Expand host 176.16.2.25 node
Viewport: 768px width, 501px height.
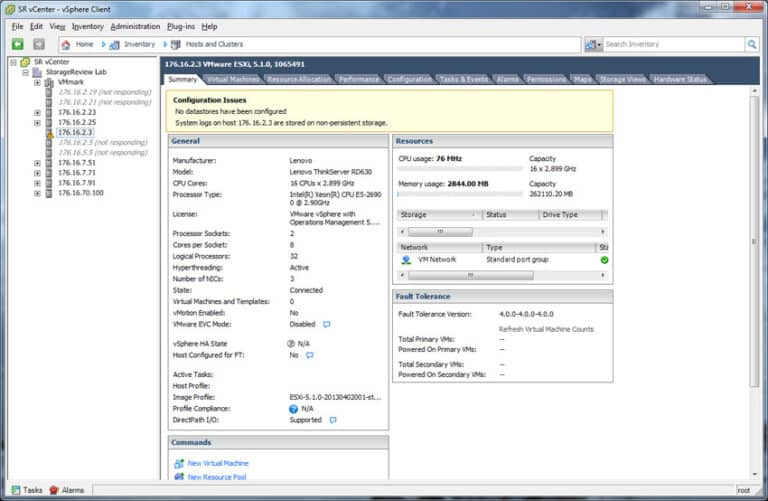pos(37,122)
